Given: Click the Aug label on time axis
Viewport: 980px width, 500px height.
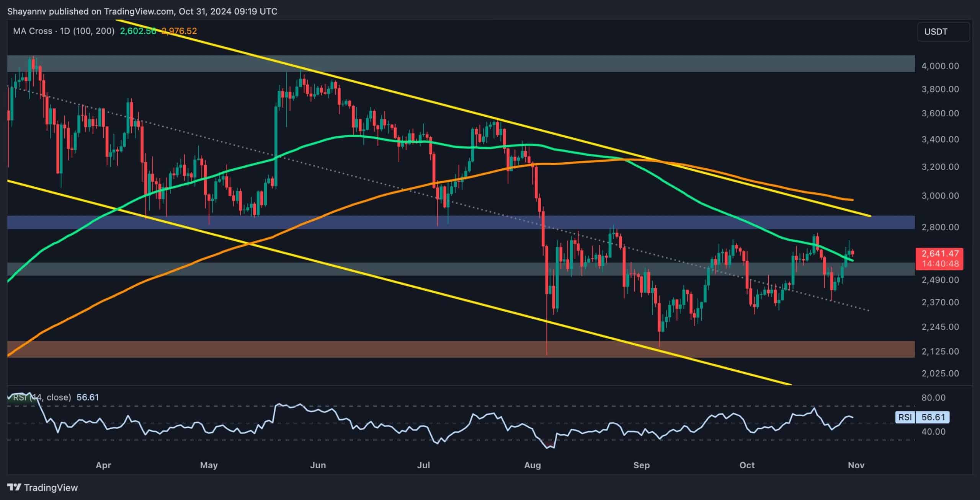Looking at the screenshot, I should click(x=532, y=465).
